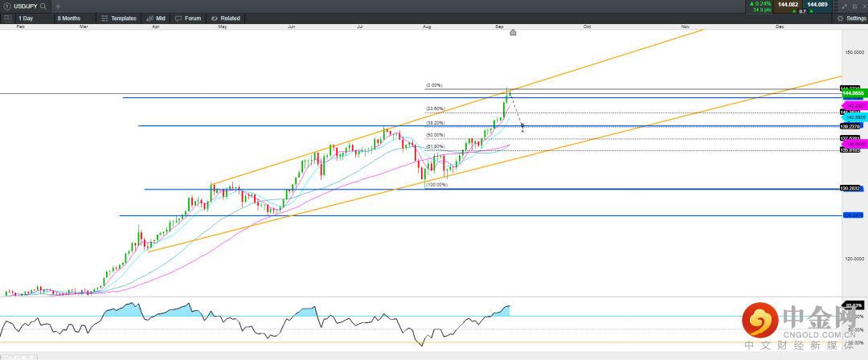Select the USD/JPY chart tab
This screenshot has width=868, height=360.
click(x=19, y=6)
